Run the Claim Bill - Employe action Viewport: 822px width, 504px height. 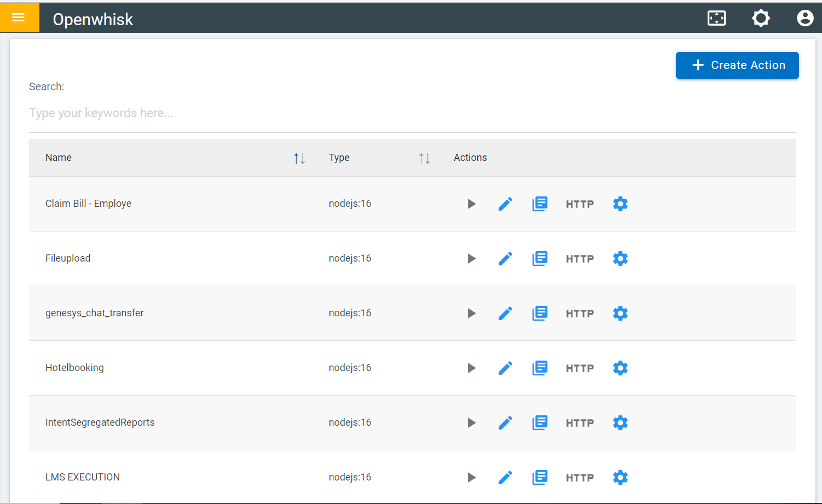tap(471, 204)
